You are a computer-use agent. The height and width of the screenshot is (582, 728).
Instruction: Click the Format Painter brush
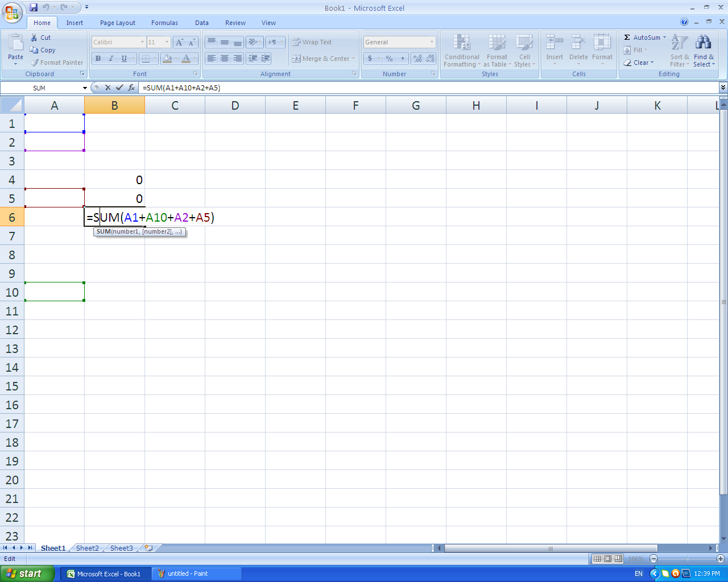(x=35, y=63)
